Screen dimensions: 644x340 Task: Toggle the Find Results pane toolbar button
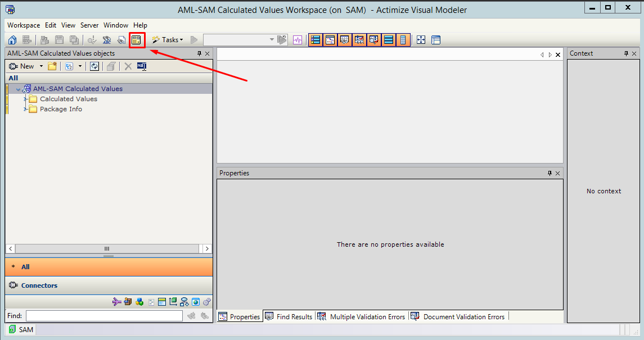(345, 40)
